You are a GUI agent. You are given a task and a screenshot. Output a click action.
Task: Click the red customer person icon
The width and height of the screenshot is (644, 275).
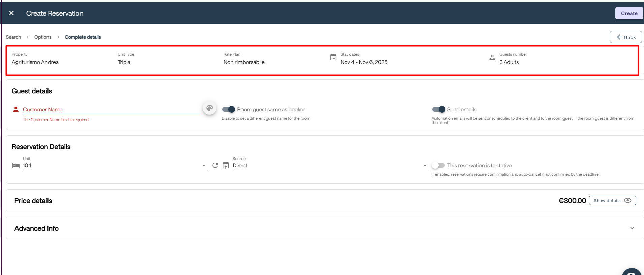pos(16,109)
